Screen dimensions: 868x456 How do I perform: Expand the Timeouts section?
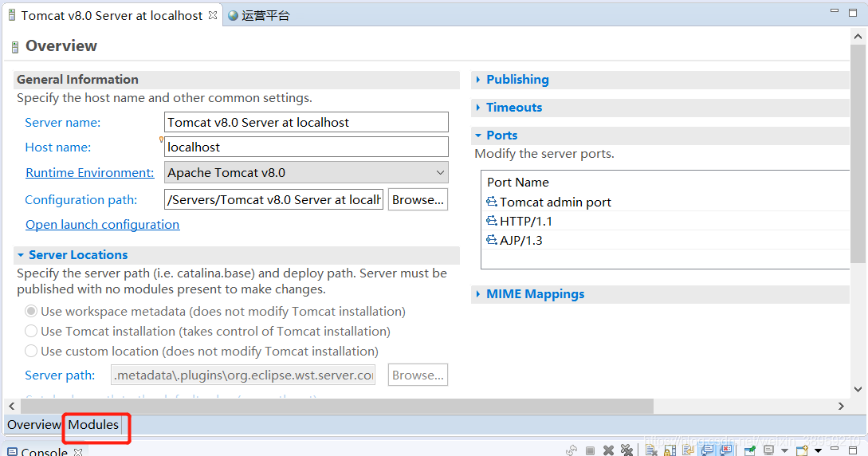478,108
